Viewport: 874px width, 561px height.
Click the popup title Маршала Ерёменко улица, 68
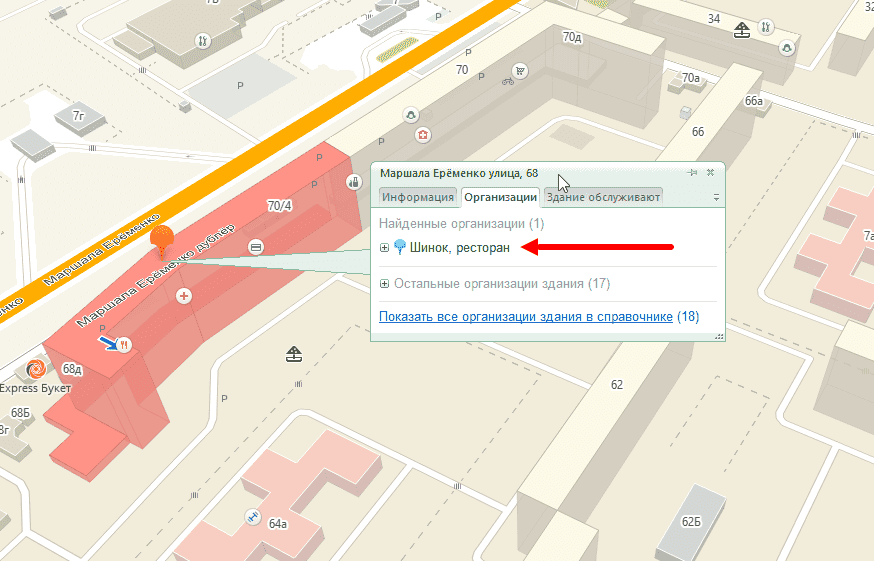(x=459, y=173)
